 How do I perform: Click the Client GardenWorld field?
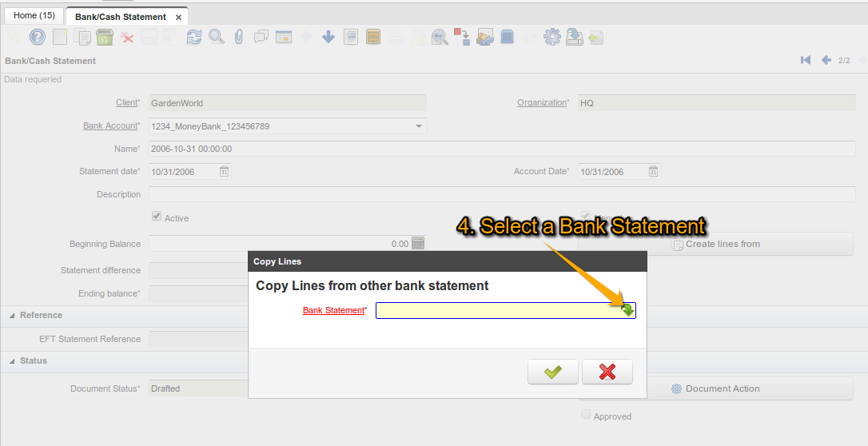tap(287, 103)
